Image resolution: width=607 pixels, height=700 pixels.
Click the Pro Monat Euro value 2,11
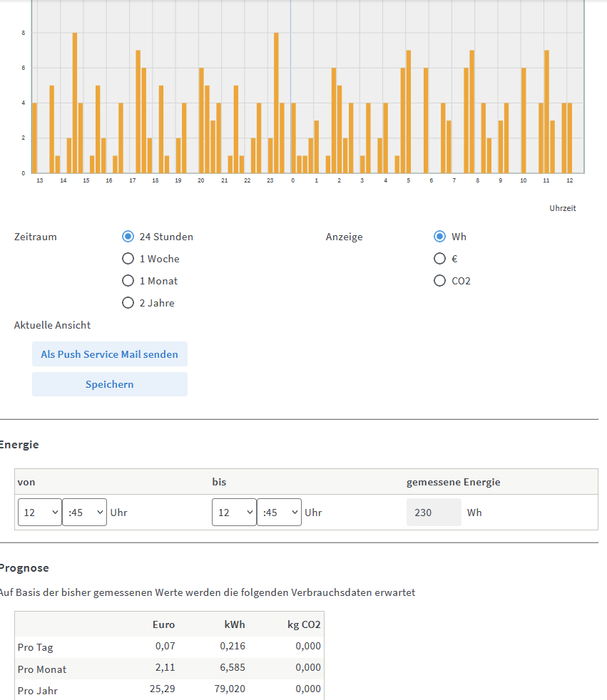[x=165, y=667]
